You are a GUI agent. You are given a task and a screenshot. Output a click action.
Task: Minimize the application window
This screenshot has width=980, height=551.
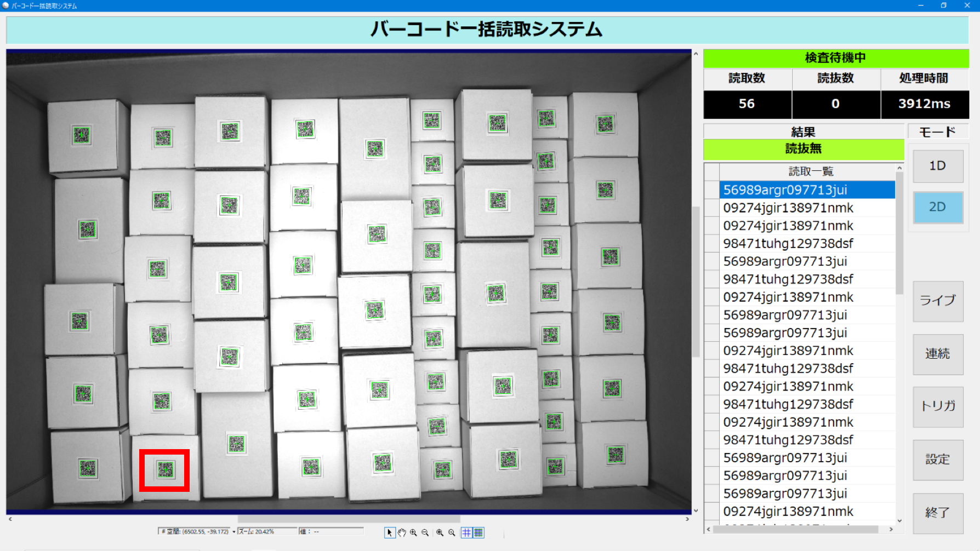921,5
